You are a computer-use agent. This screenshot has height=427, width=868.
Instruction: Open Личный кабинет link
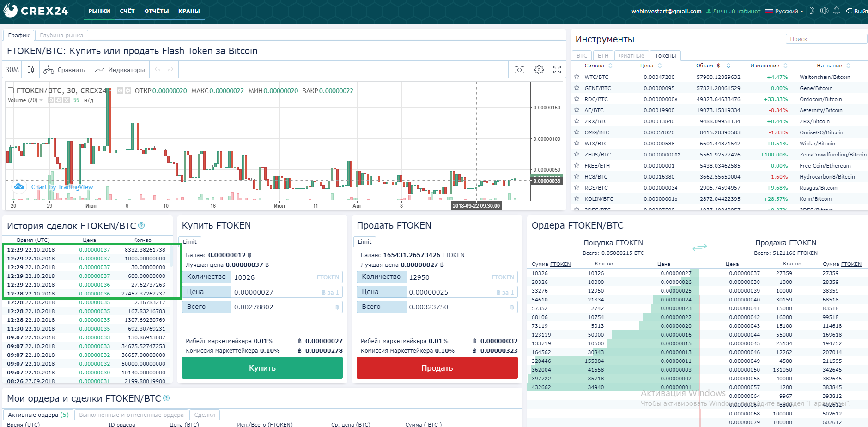(733, 11)
